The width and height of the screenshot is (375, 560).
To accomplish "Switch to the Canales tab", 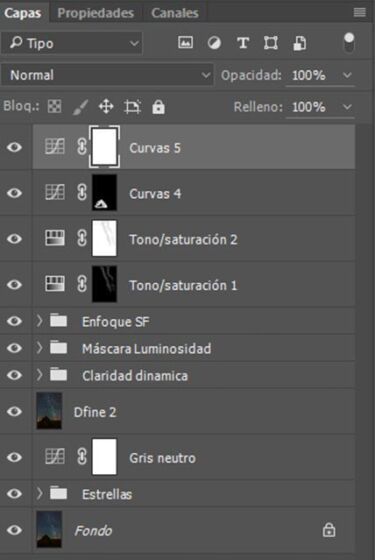I will [175, 13].
